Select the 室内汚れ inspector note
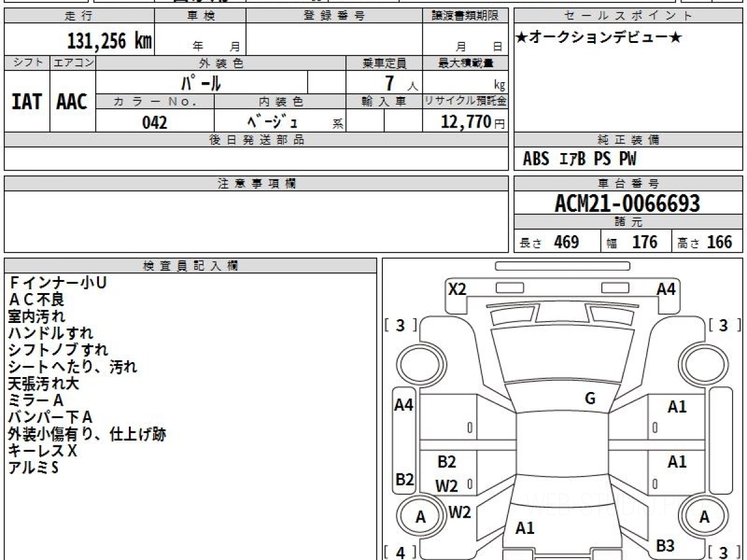This screenshot has width=747, height=560. (37, 317)
